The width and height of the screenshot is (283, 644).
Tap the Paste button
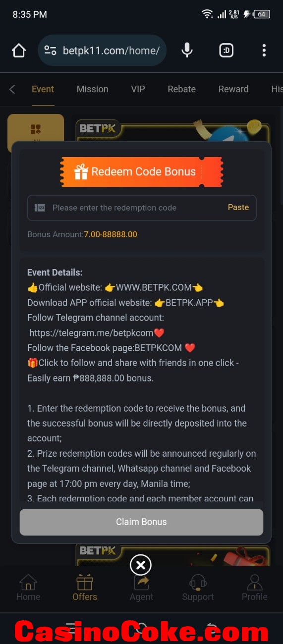tap(238, 208)
